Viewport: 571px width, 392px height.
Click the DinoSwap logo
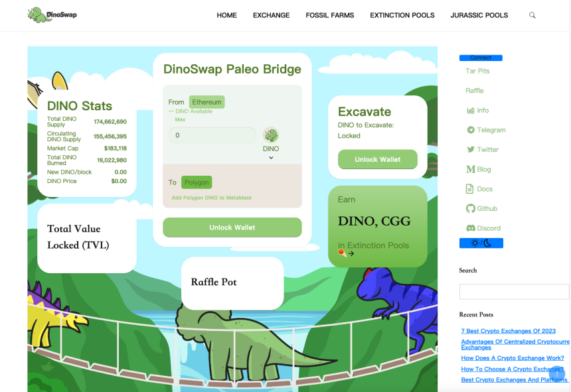tap(52, 15)
